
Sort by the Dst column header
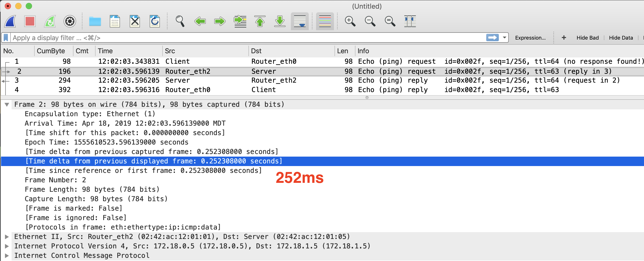pyautogui.click(x=291, y=51)
